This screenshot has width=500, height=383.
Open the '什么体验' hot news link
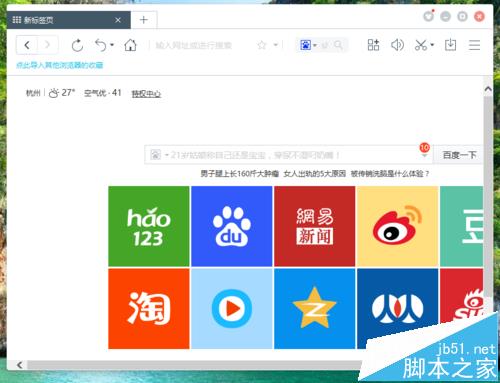tap(390, 174)
